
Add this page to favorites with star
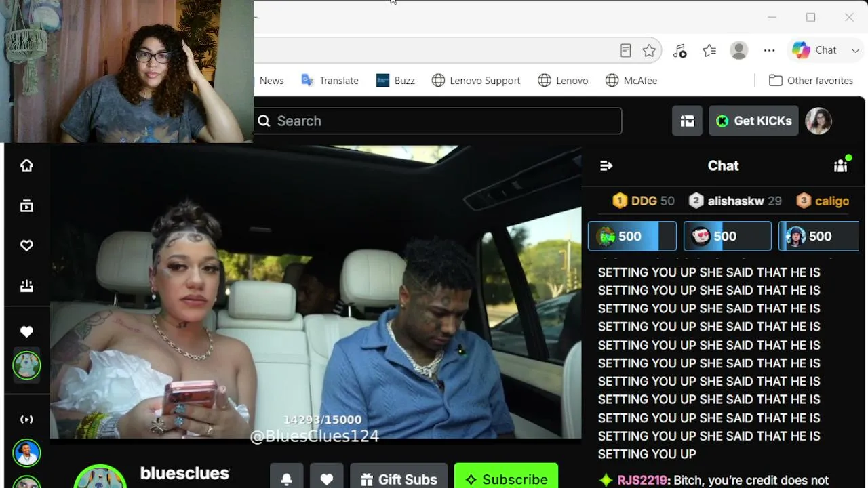pyautogui.click(x=649, y=50)
